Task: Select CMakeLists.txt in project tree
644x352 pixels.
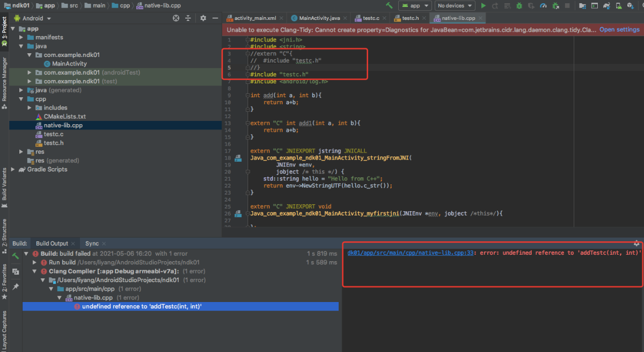Action: point(64,117)
